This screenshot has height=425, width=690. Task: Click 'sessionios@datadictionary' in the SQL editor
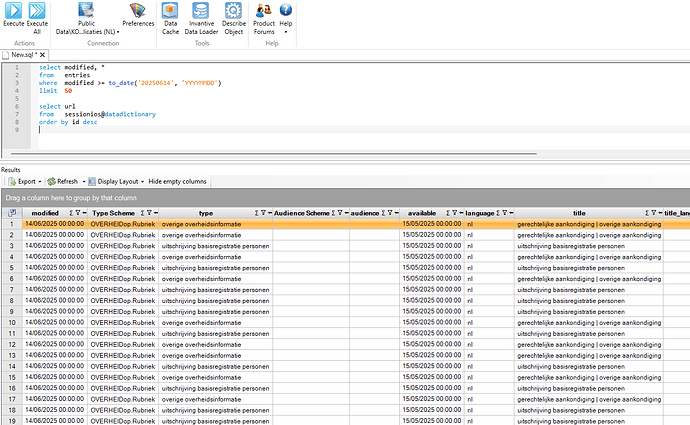pyautogui.click(x=110, y=114)
